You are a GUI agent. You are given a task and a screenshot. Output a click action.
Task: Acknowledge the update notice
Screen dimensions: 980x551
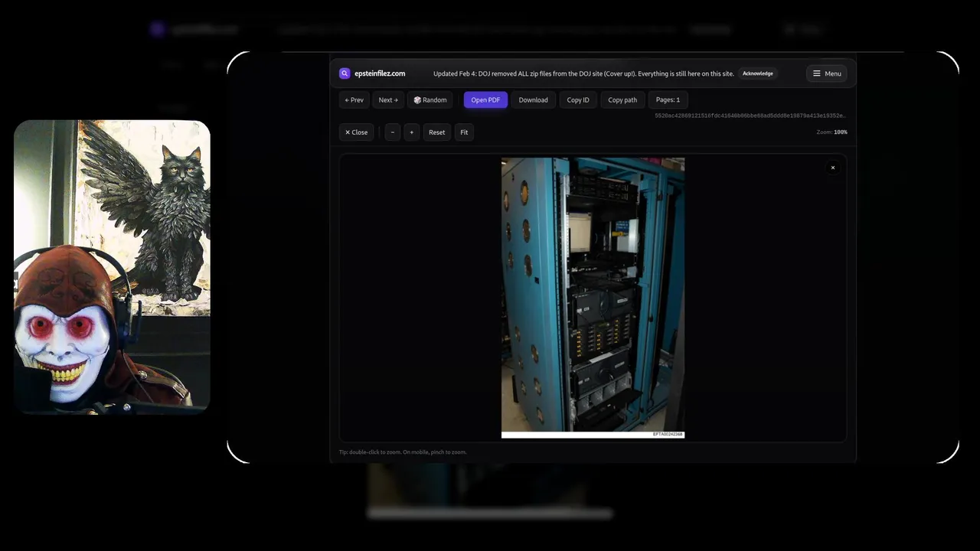point(757,73)
